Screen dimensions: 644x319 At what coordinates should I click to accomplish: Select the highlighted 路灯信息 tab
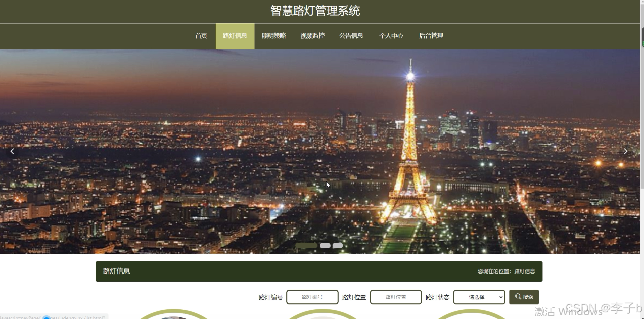[235, 36]
